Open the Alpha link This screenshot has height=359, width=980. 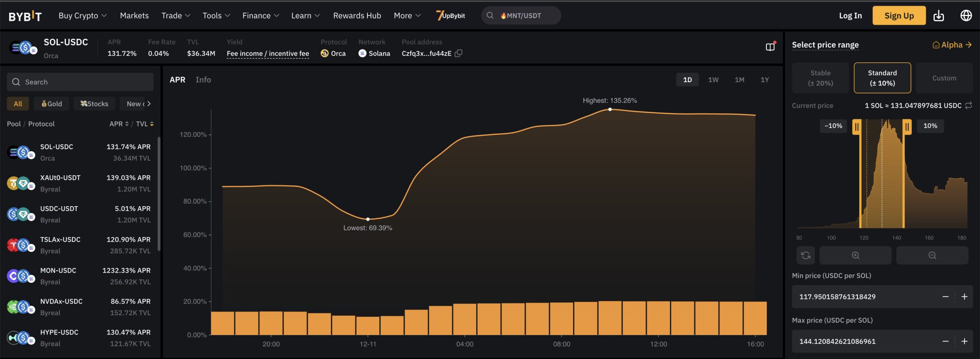952,45
